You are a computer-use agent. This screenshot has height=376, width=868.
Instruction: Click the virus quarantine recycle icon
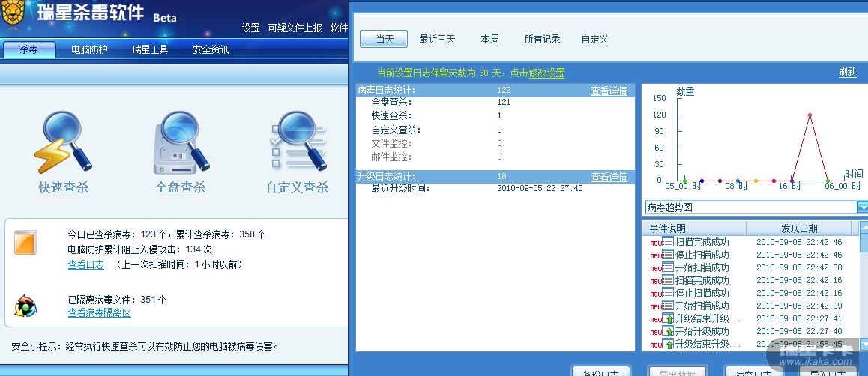point(25,306)
